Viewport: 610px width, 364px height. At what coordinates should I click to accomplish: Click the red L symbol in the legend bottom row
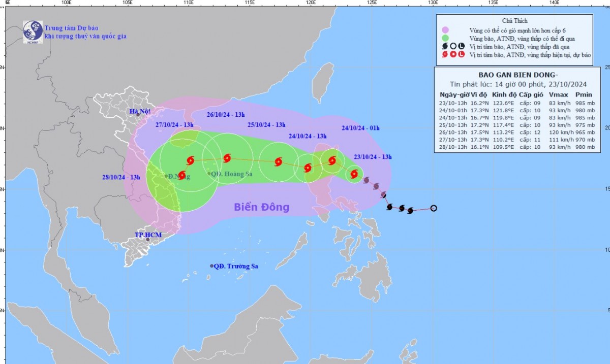pyautogui.click(x=461, y=55)
